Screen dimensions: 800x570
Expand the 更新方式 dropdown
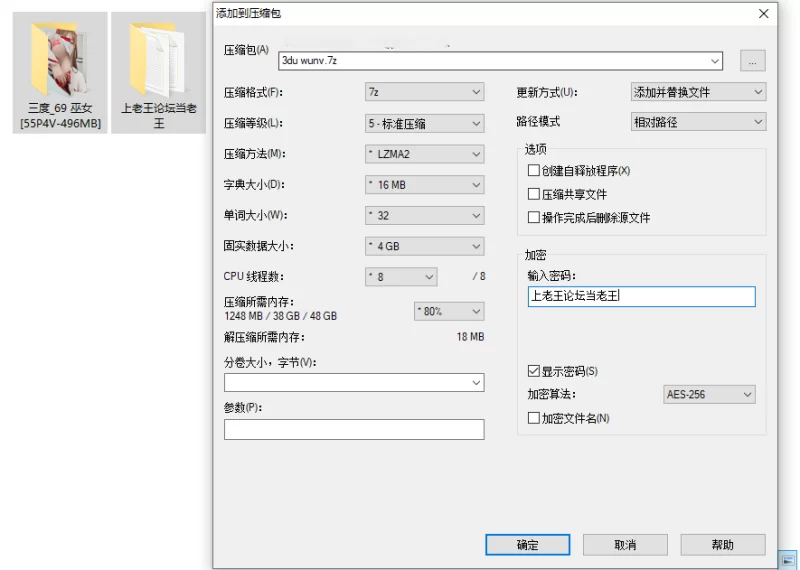pos(698,93)
